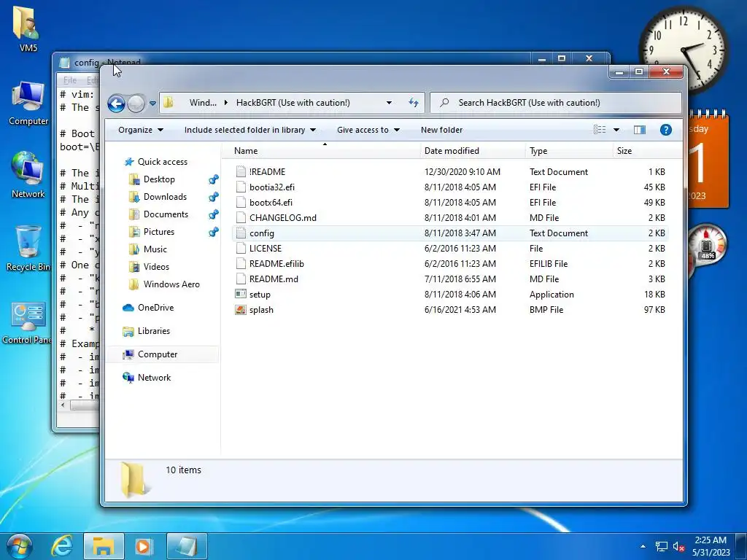Click the Recycle Bin desktop icon
747x560 pixels.
(x=28, y=248)
